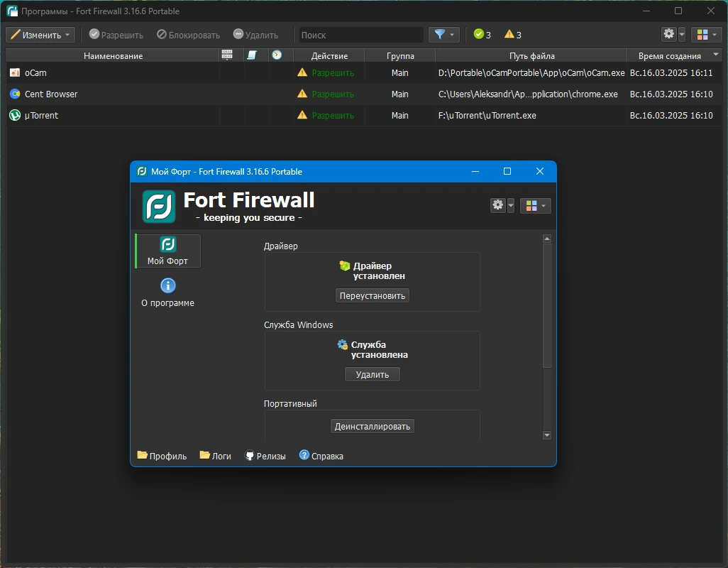Click scroll up arrow in Мой Форт
This screenshot has height=568, width=728.
[547, 239]
